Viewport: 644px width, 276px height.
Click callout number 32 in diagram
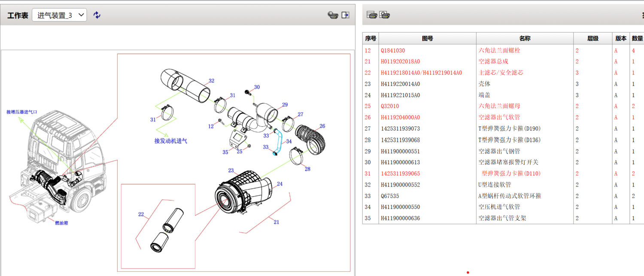click(x=211, y=81)
